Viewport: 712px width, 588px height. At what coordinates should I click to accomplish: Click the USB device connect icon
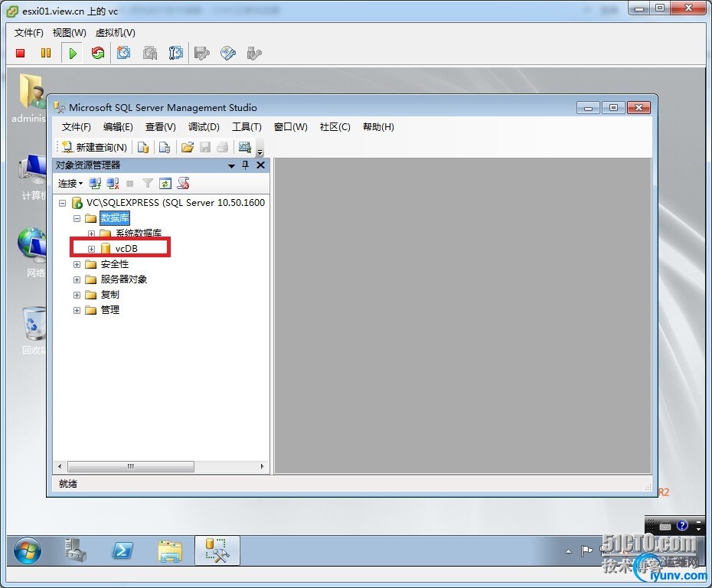254,53
